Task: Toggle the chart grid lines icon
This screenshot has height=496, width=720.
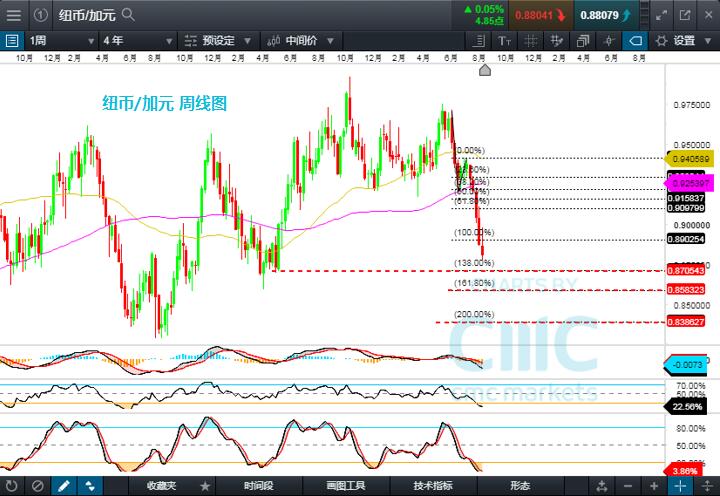Action: coord(531,41)
